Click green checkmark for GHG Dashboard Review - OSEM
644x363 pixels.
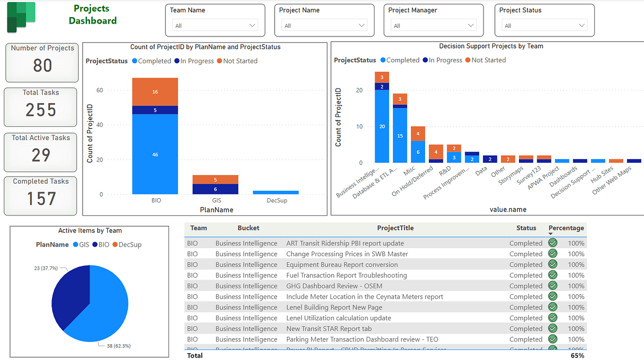(553, 286)
